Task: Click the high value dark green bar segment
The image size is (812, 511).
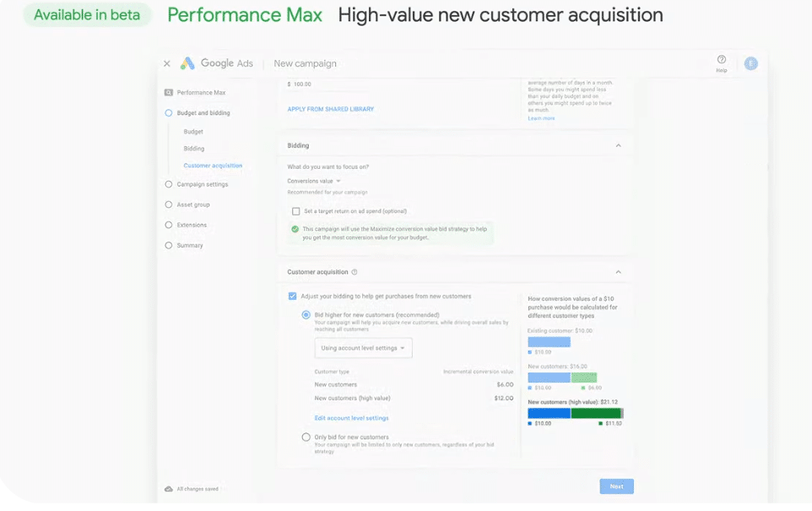Action: tap(596, 414)
